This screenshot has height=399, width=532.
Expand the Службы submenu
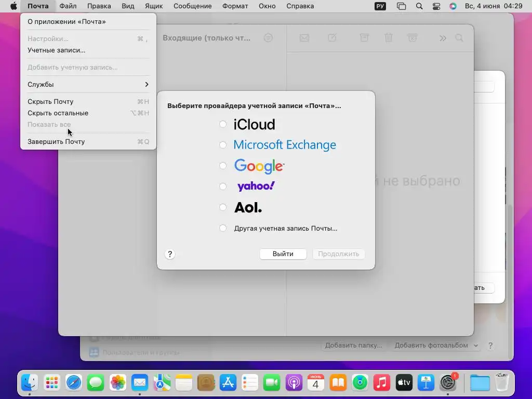(x=88, y=85)
